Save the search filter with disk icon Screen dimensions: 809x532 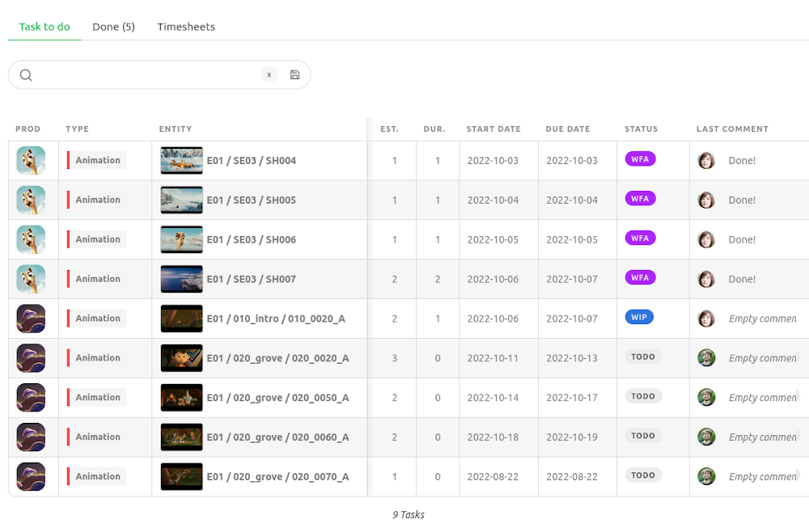[294, 75]
